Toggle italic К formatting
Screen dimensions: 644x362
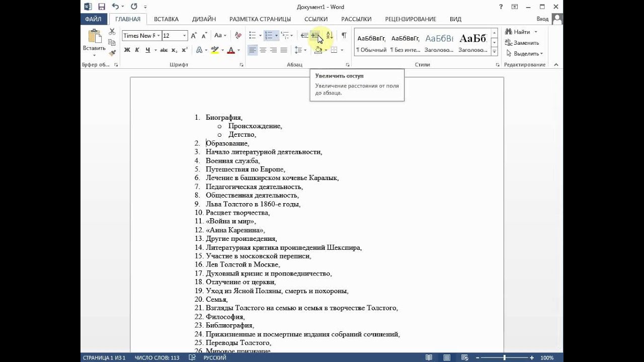click(137, 50)
